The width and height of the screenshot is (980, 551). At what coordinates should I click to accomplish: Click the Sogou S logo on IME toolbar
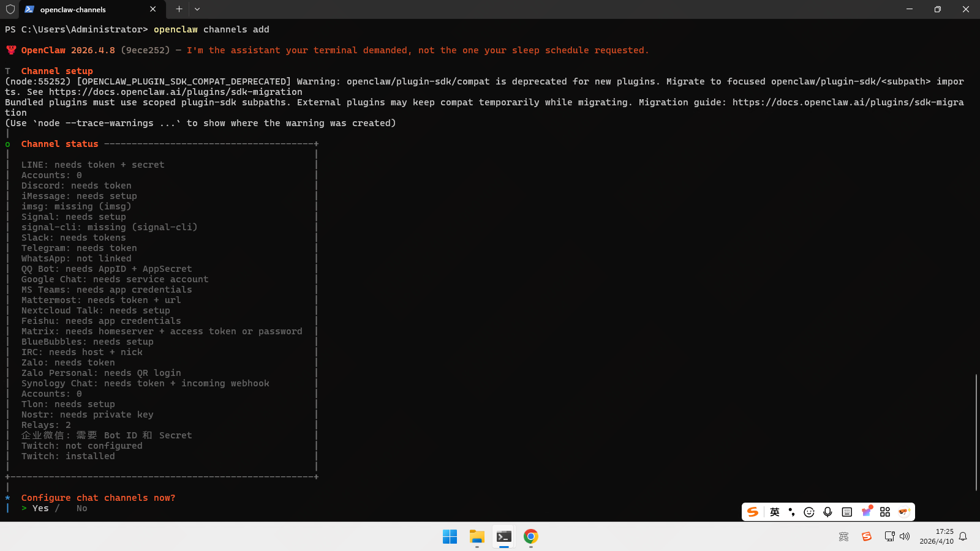coord(753,512)
